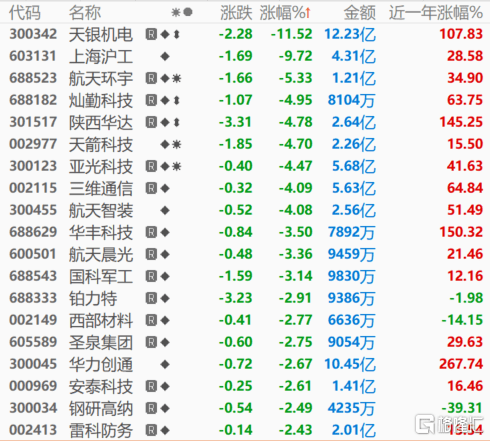Screen dimensions: 490x441
Task: Click the 涨跌 column header
Action: pos(236,13)
